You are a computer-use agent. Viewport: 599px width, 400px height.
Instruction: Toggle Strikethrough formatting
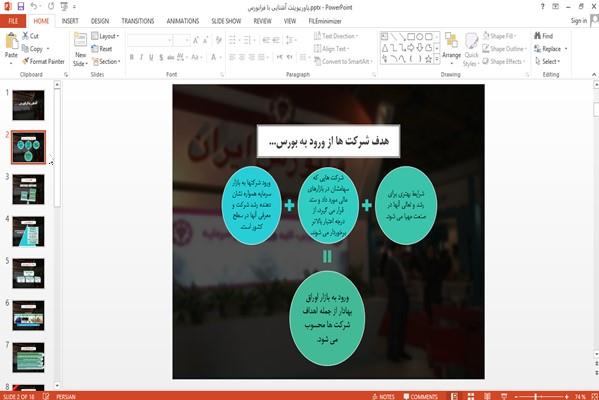[170, 57]
